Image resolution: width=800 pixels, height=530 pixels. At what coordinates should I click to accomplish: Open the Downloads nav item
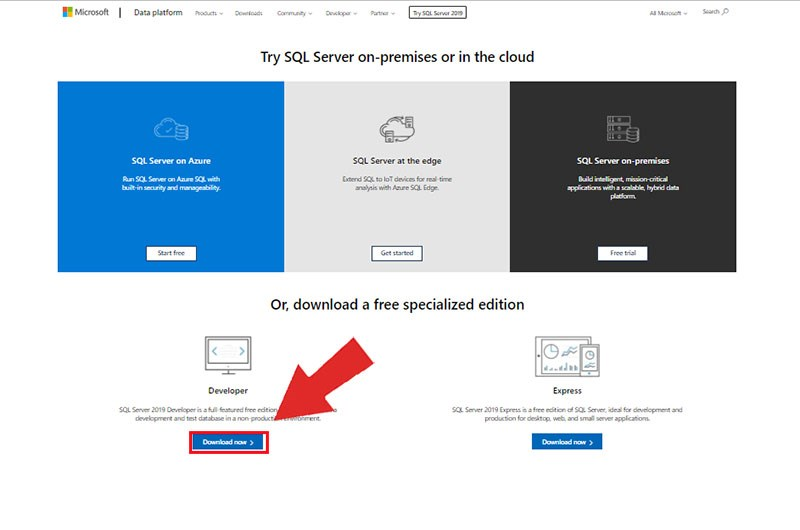pos(249,13)
